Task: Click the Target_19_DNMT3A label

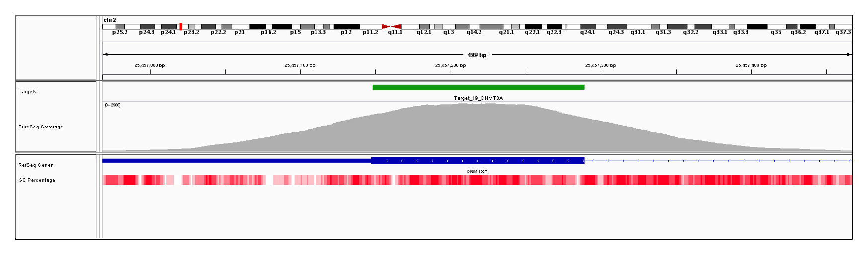Action: click(478, 98)
